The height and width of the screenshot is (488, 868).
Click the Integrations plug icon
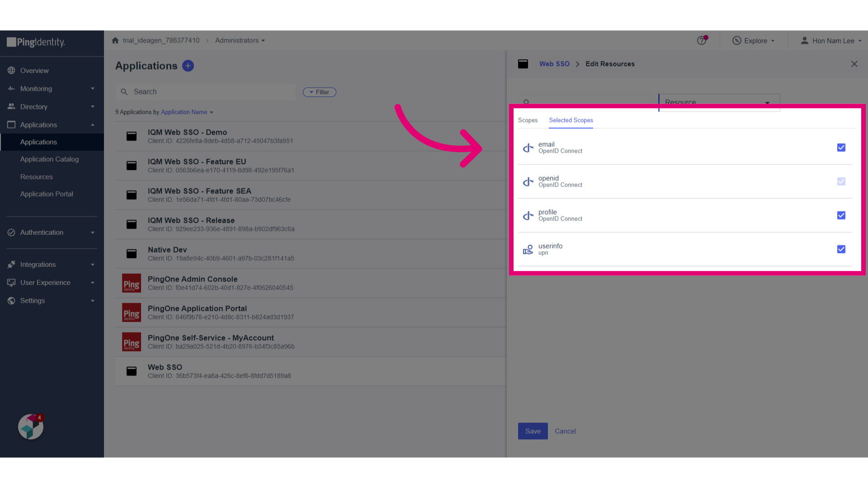pyautogui.click(x=11, y=264)
